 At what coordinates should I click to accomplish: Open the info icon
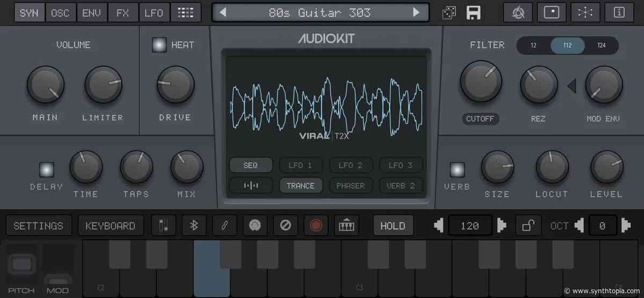tap(619, 12)
